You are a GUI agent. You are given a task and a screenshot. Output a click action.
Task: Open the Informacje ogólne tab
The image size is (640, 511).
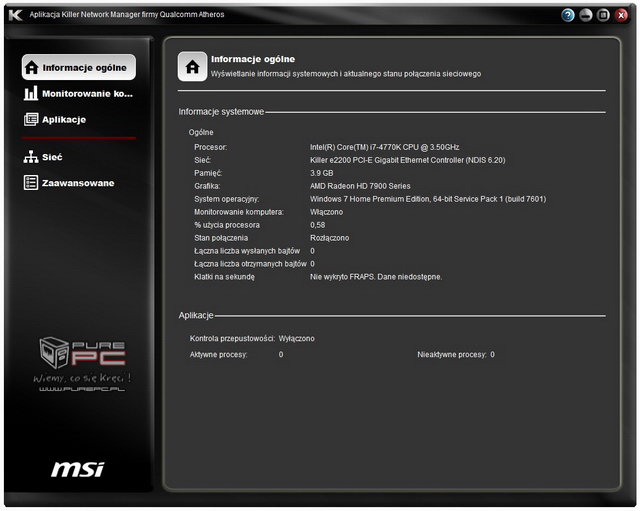[79, 67]
